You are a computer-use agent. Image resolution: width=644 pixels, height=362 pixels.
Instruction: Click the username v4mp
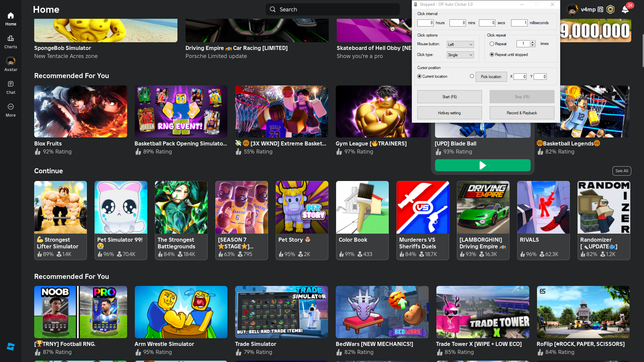588,9
